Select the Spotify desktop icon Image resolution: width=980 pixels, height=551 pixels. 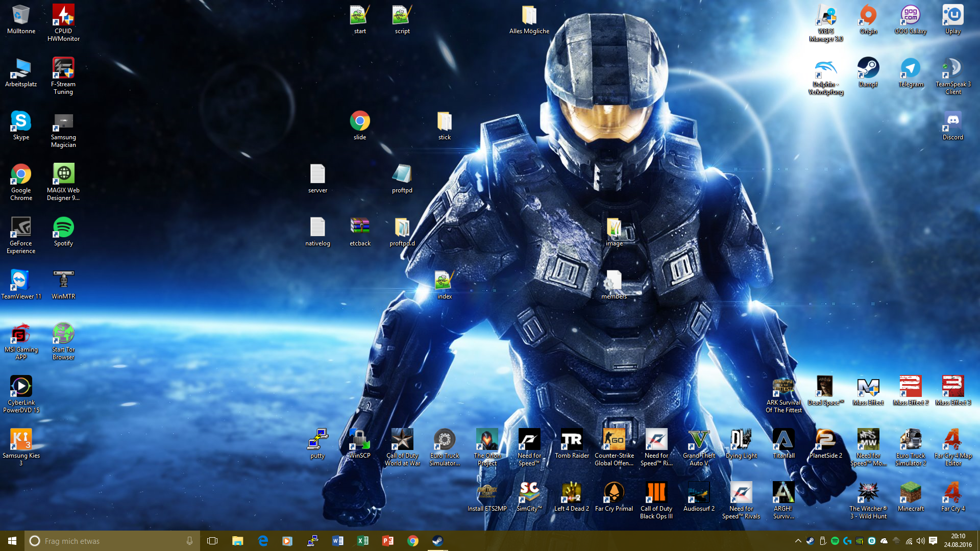[x=63, y=228]
